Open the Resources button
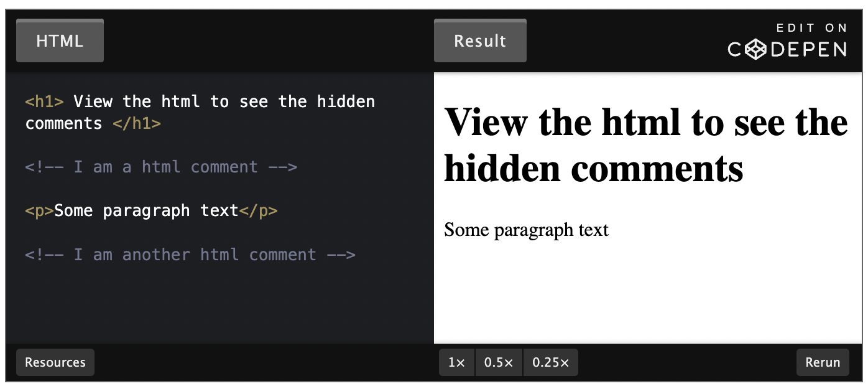This screenshot has height=386, width=868. 55,362
